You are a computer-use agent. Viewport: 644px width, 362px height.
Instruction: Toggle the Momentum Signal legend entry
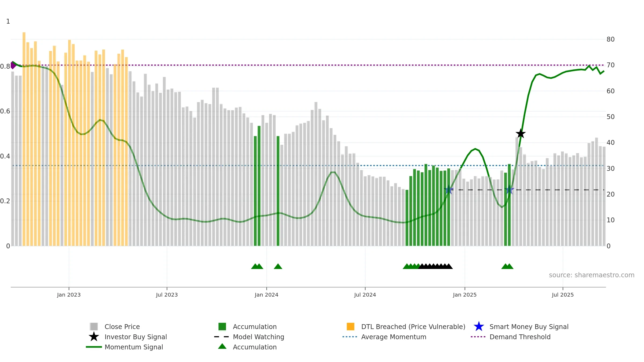click(x=125, y=347)
